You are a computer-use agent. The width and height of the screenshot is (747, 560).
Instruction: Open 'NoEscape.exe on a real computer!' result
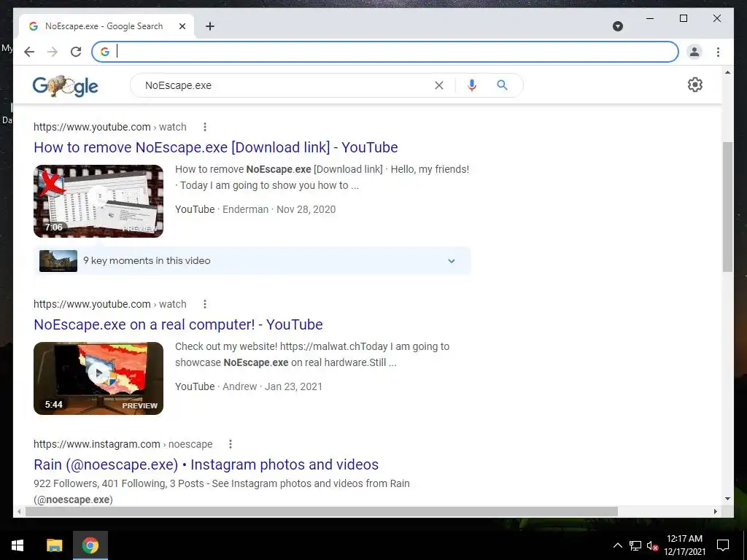click(x=178, y=324)
